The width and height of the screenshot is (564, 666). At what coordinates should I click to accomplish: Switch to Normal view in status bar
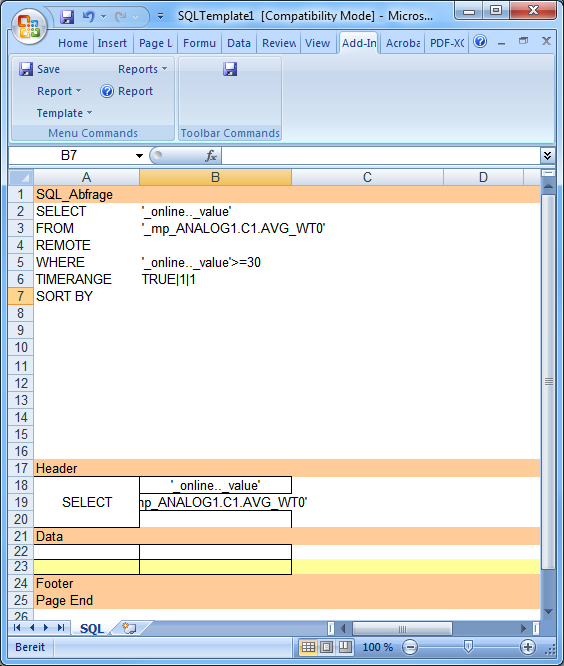tap(308, 647)
